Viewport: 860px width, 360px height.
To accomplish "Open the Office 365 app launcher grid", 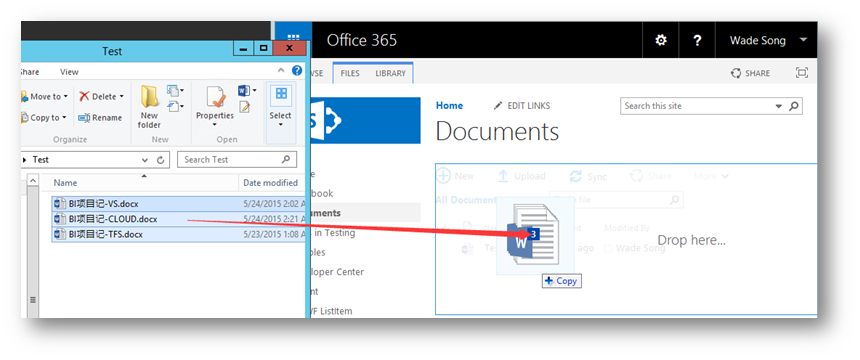I will (293, 38).
